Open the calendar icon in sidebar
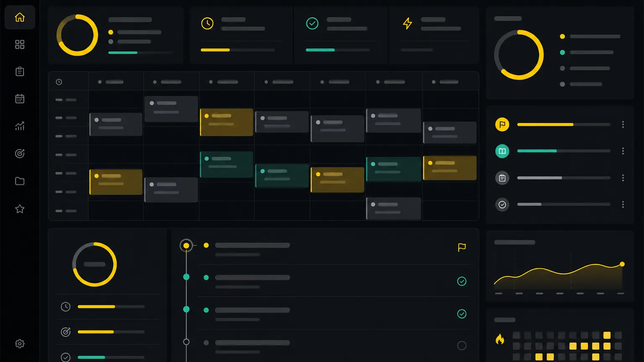This screenshot has width=644, height=362. coord(20,99)
